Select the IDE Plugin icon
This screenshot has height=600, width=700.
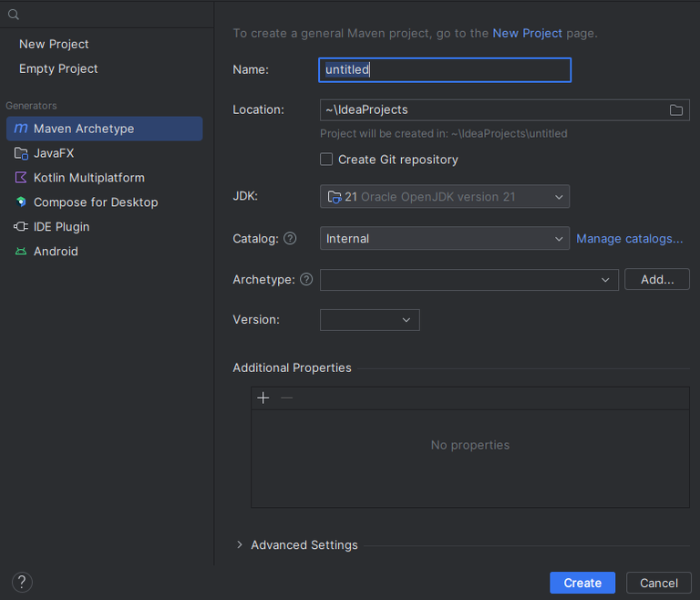coord(21,227)
